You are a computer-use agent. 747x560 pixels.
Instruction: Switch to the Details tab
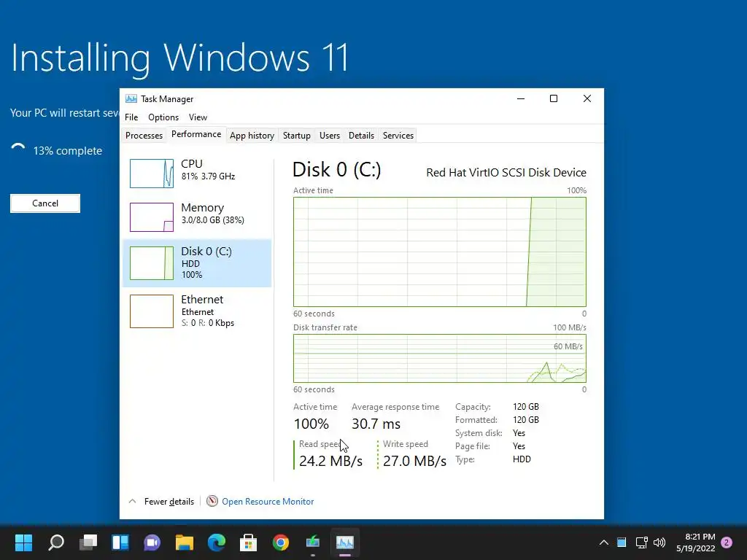coord(361,135)
